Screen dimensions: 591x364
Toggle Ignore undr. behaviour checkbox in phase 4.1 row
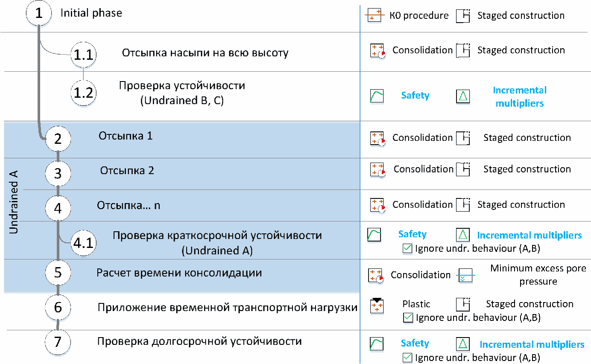pyautogui.click(x=407, y=248)
